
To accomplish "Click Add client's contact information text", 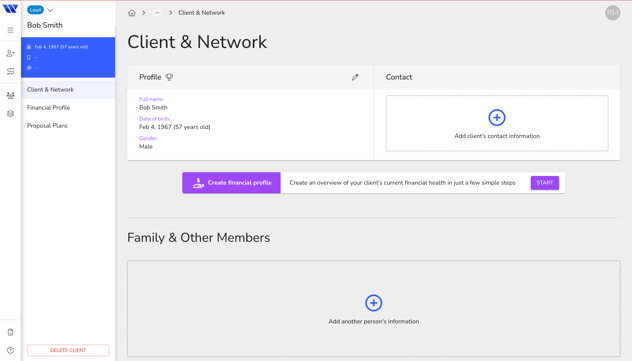I will [x=497, y=136].
